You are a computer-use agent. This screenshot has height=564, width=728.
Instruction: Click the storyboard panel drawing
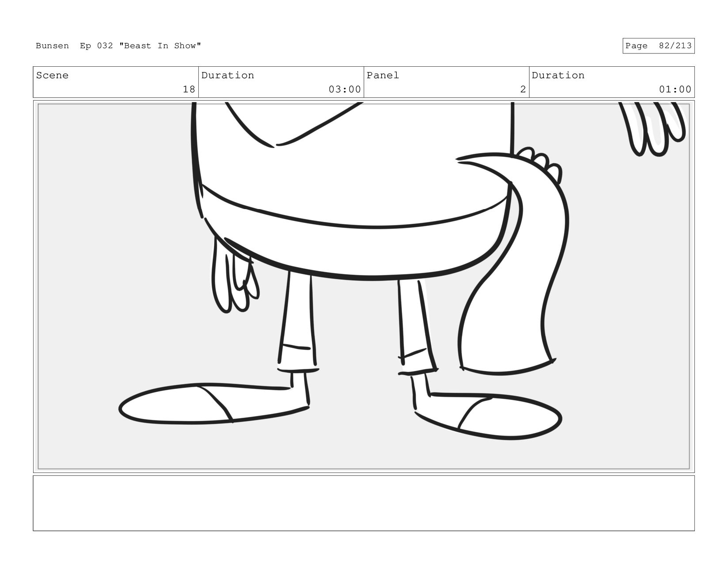pyautogui.click(x=364, y=286)
